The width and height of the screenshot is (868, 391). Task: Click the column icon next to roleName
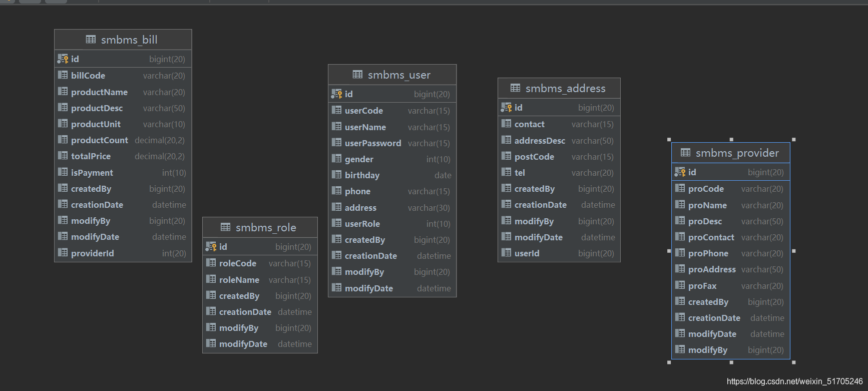coord(211,279)
